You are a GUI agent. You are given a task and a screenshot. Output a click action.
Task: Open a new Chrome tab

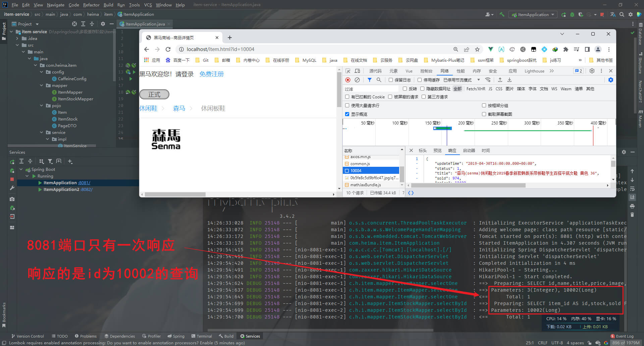(230, 38)
